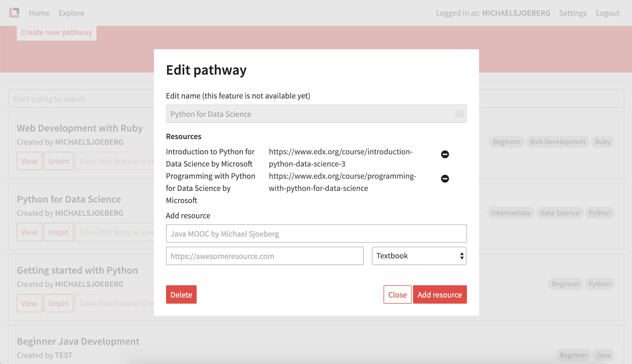Remove the Introduction to Python resource
Viewport: 632px width, 364px height.
pos(445,154)
